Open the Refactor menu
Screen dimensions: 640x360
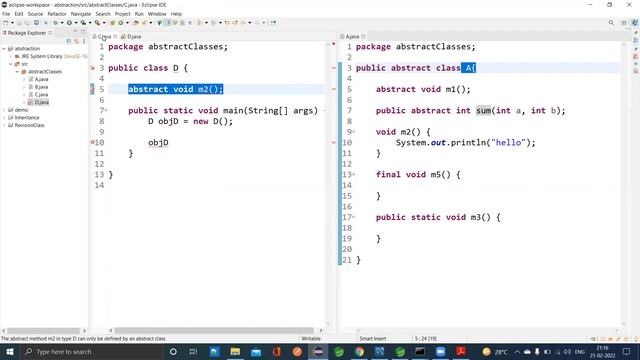57,14
